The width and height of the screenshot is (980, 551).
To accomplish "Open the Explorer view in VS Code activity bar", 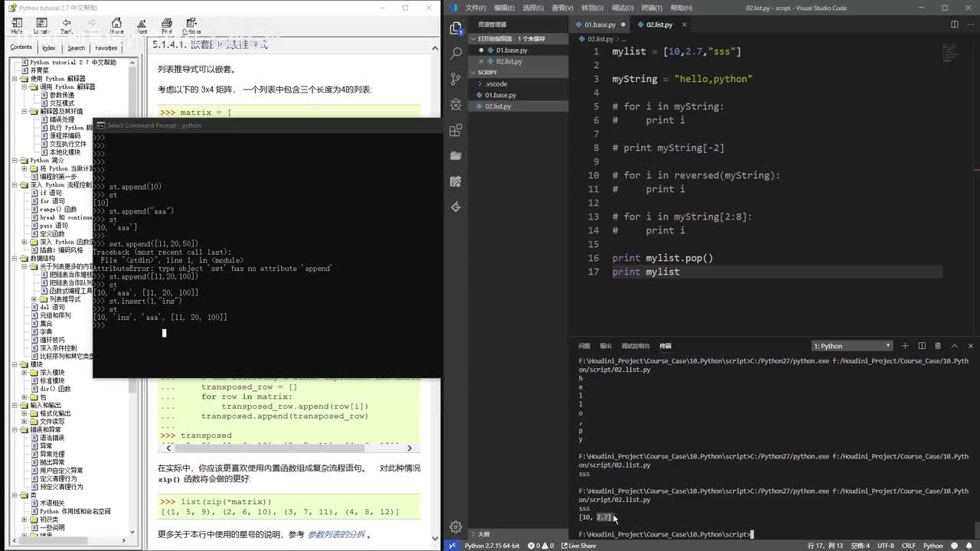I will tap(456, 28).
